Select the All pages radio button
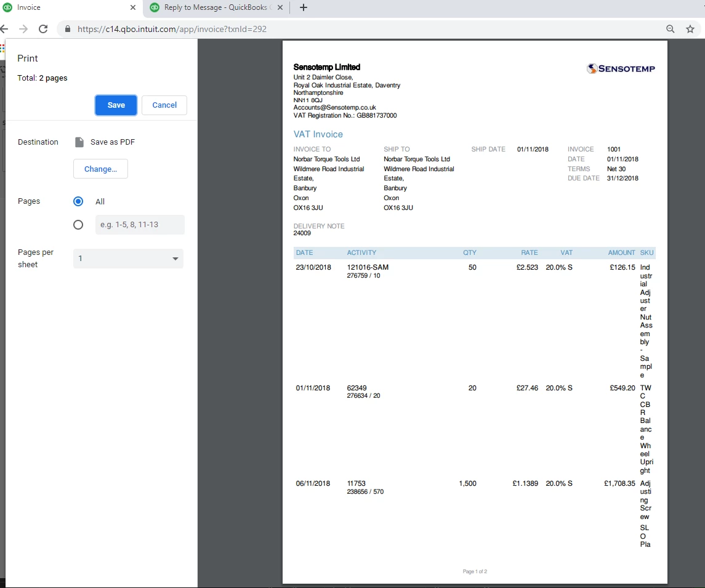This screenshot has height=588, width=705. [x=78, y=201]
